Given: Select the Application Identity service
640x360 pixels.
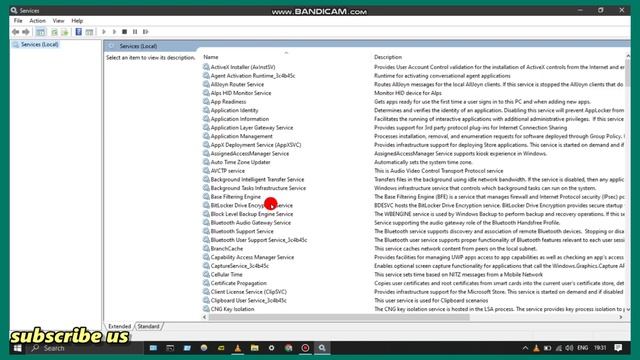Looking at the screenshot, I should [x=234, y=110].
